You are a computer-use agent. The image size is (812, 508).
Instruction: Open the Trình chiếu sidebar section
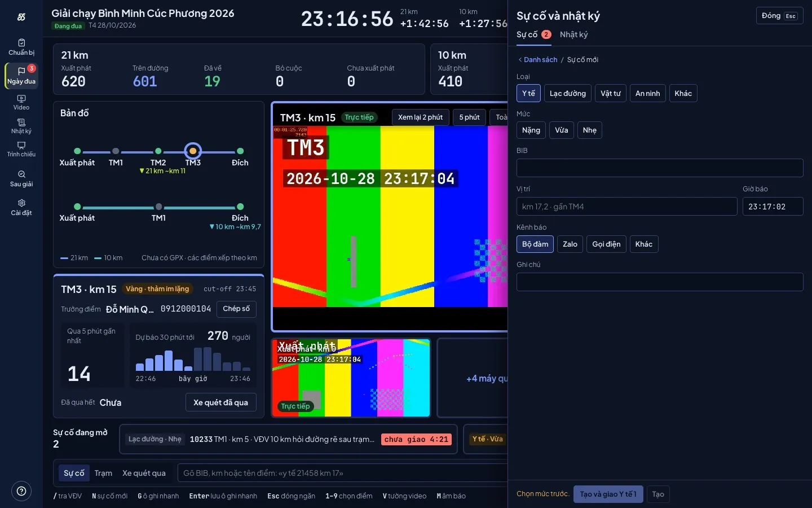coord(21,150)
